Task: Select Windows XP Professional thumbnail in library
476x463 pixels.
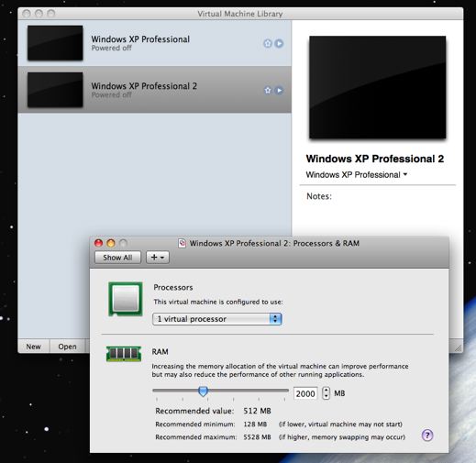Action: pos(55,43)
